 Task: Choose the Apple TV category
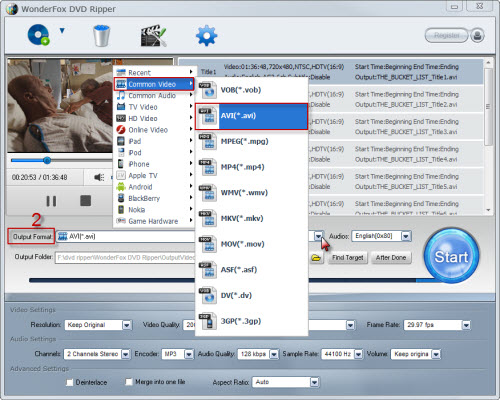[154, 175]
